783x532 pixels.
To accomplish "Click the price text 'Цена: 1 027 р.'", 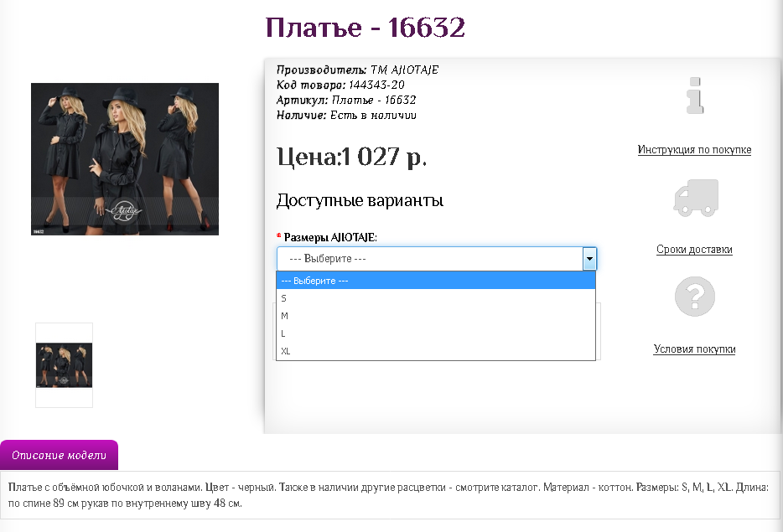I will click(351, 157).
